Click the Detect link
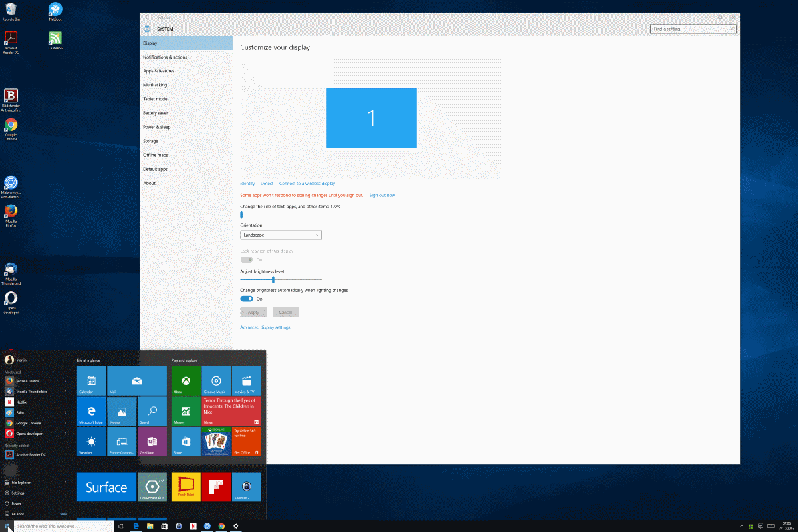 point(267,184)
